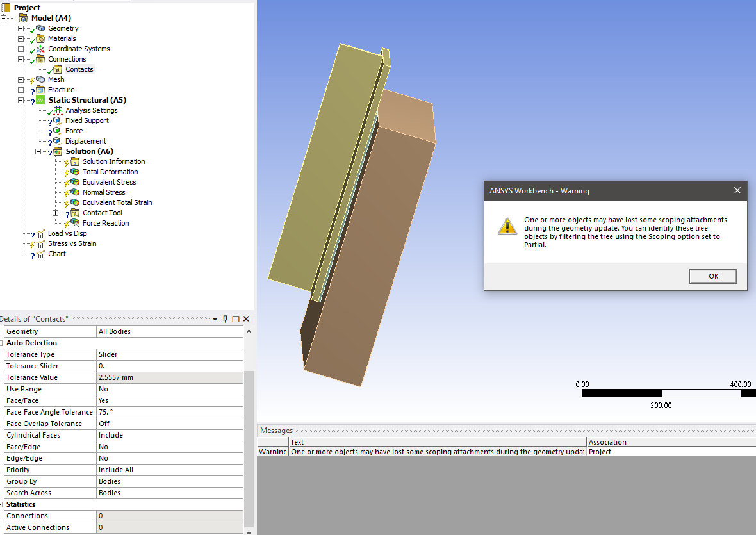The image size is (756, 535).
Task: Open the Details panel dropdown arrow
Action: (x=215, y=319)
